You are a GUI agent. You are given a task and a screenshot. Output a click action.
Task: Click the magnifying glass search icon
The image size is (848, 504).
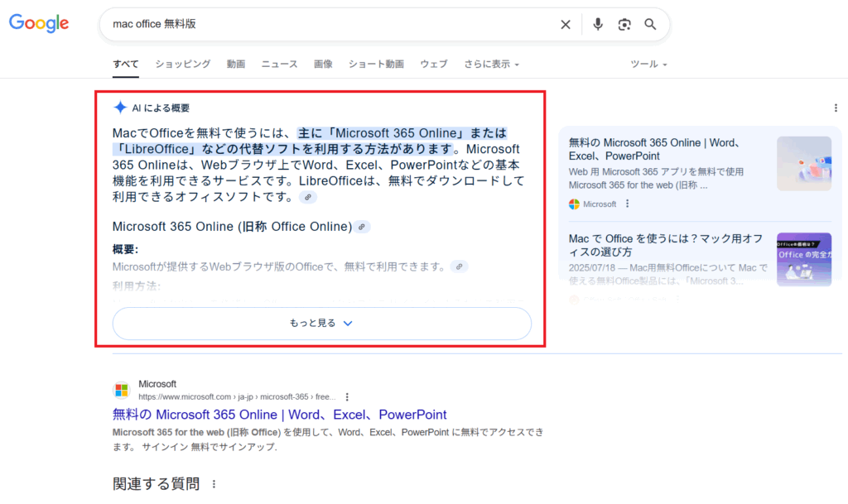click(650, 24)
